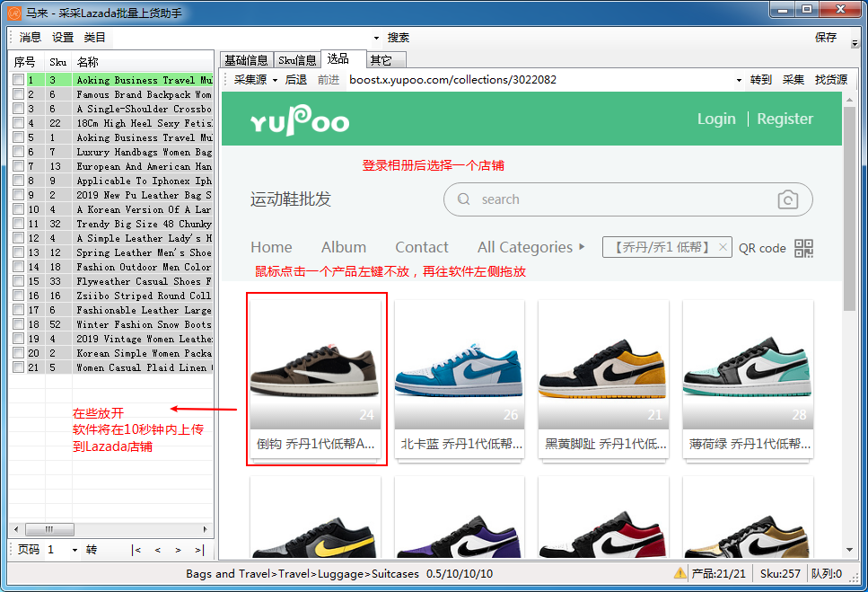Tick checkbox for Trendy Big Size 48 row
The width and height of the screenshot is (868, 592).
pyautogui.click(x=18, y=224)
